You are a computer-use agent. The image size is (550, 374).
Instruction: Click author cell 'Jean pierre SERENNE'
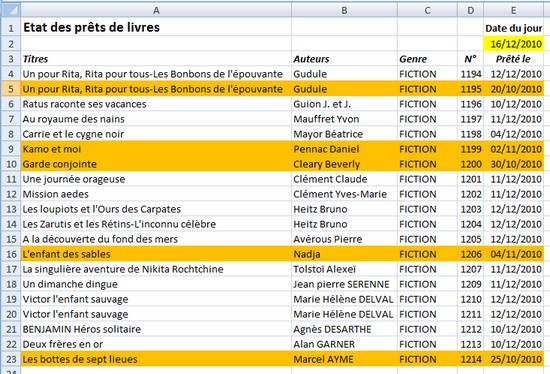pos(344,284)
